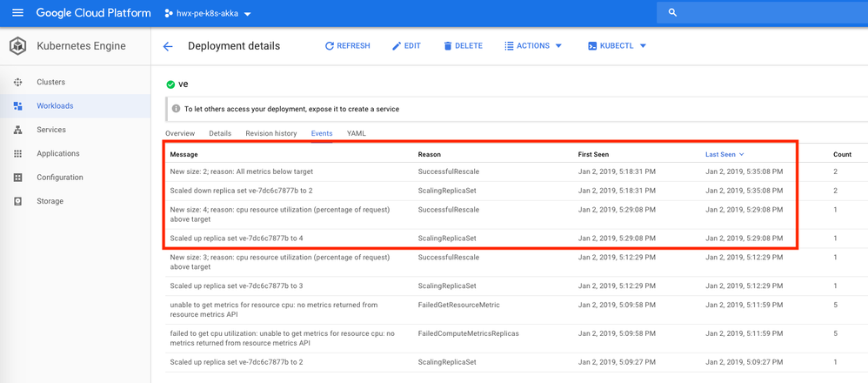Image resolution: width=868 pixels, height=383 pixels.
Task: Click the Kubernetes Engine logo icon
Action: 17,46
